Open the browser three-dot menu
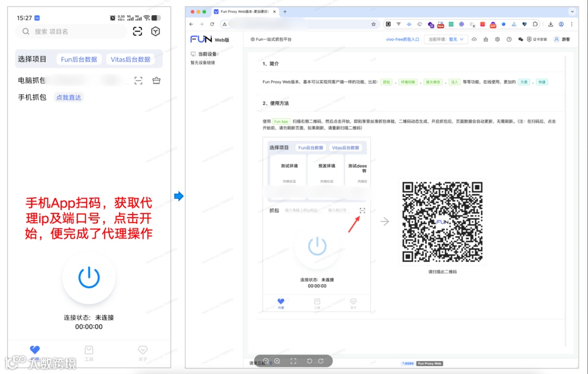Viewport: 588px width, 374px height. coord(572,24)
